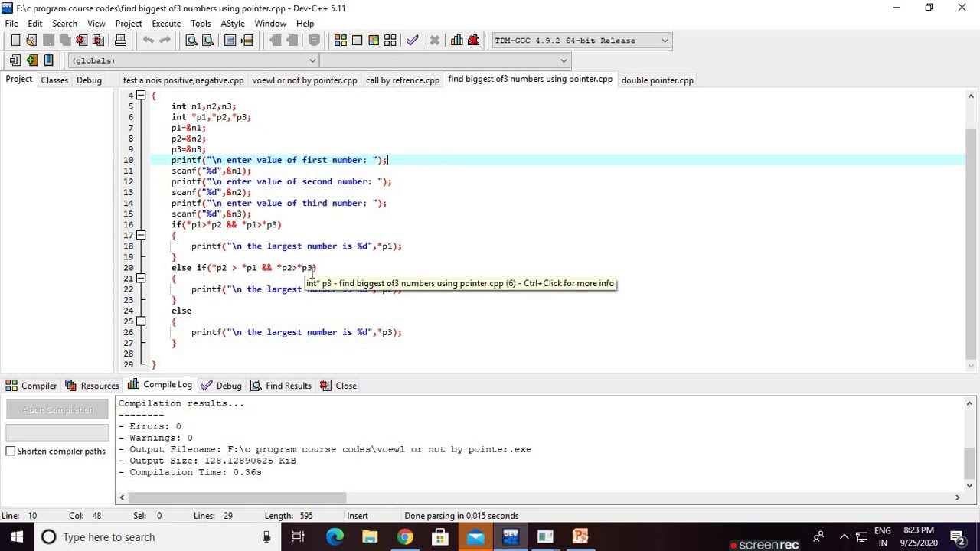Click the Close file toolbar icon

click(x=81, y=41)
